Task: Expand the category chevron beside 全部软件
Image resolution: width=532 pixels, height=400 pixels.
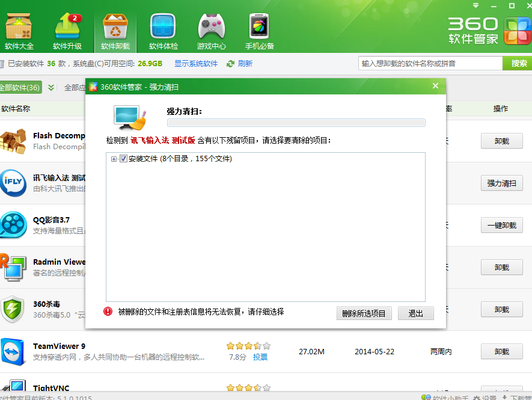Action: pos(51,88)
